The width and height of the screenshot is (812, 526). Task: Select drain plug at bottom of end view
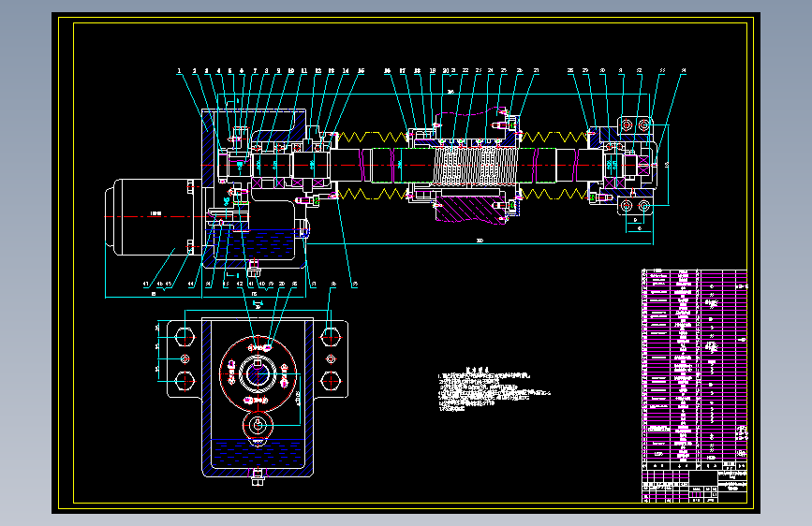click(x=258, y=476)
